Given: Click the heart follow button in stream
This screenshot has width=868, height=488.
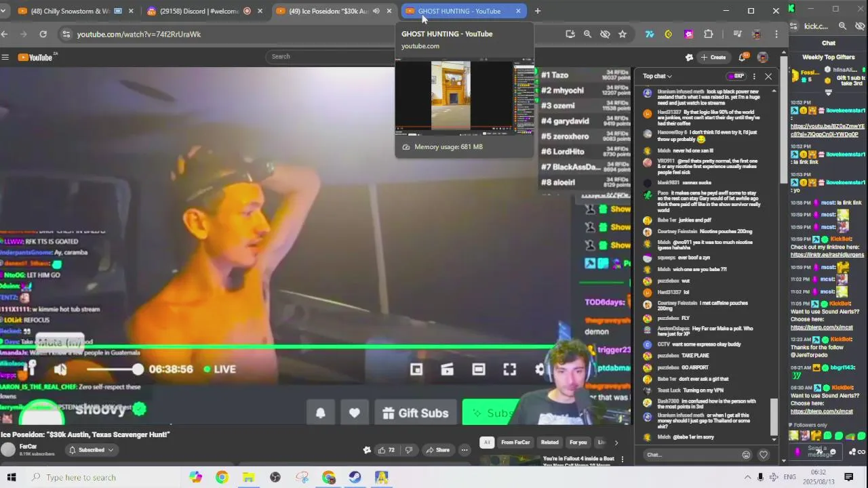Looking at the screenshot, I should (x=354, y=413).
